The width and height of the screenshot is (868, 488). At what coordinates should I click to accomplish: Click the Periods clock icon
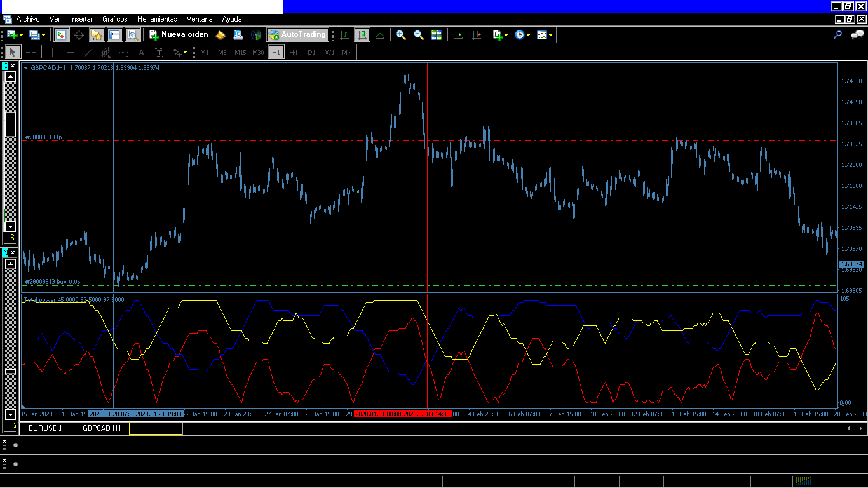pos(520,35)
